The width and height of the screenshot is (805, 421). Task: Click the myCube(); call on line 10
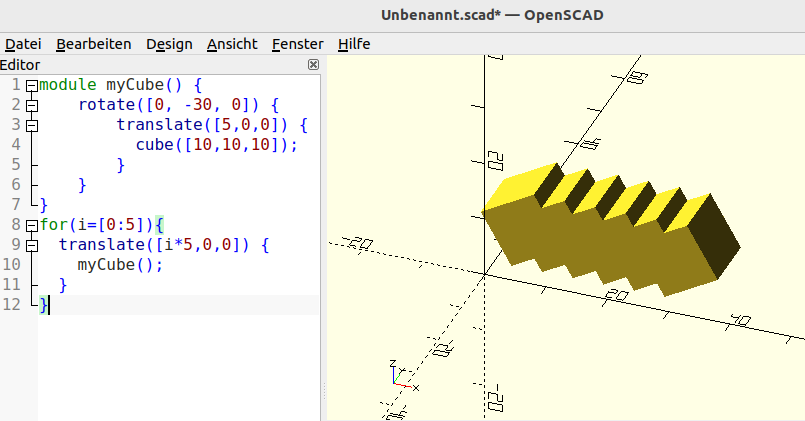119,265
